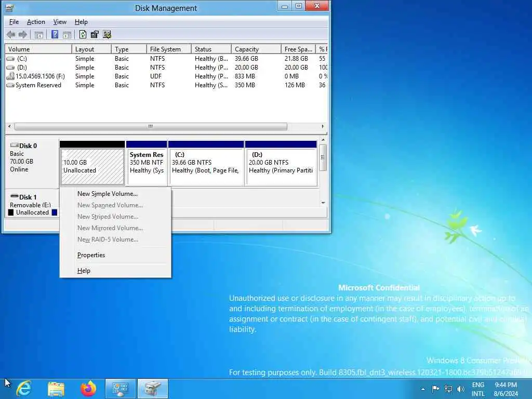Click the left arrow of horizontal scrollbar

tap(9, 126)
